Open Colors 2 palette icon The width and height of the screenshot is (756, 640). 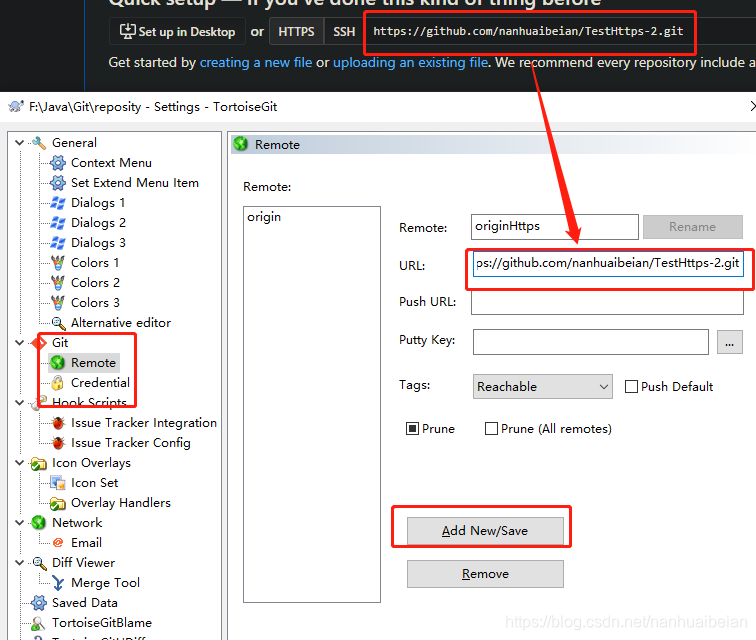58,283
